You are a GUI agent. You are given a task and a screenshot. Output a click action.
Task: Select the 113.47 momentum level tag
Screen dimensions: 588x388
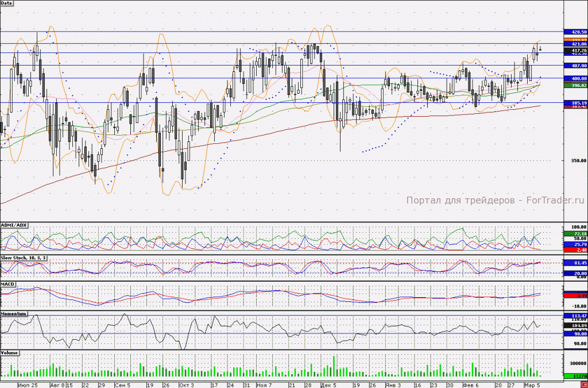click(x=575, y=316)
